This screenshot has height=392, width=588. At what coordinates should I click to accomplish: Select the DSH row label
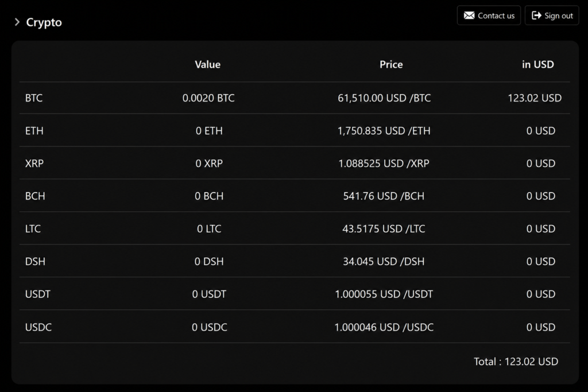click(35, 261)
